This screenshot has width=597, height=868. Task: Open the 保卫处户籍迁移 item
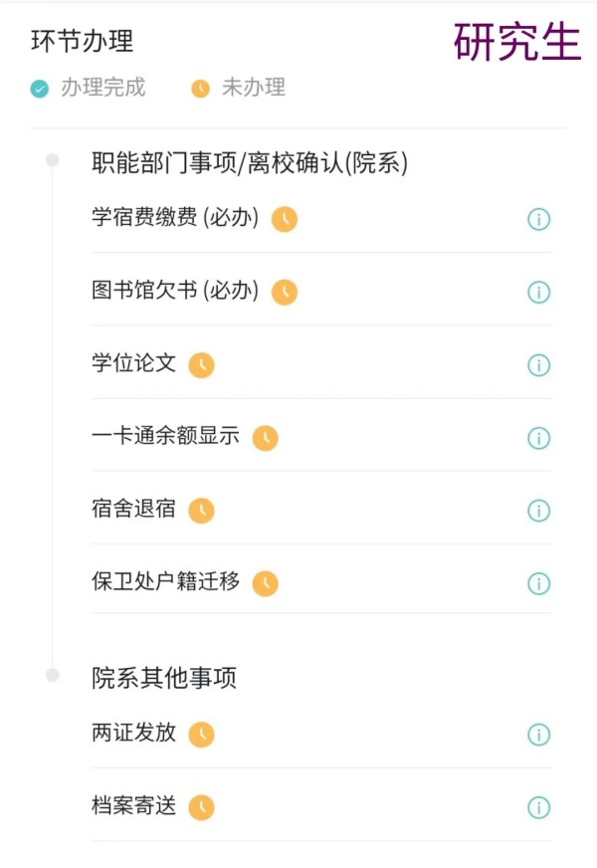coord(321,581)
